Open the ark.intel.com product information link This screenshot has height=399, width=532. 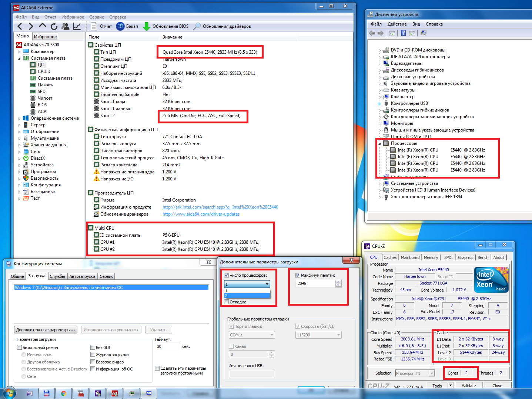[220, 207]
